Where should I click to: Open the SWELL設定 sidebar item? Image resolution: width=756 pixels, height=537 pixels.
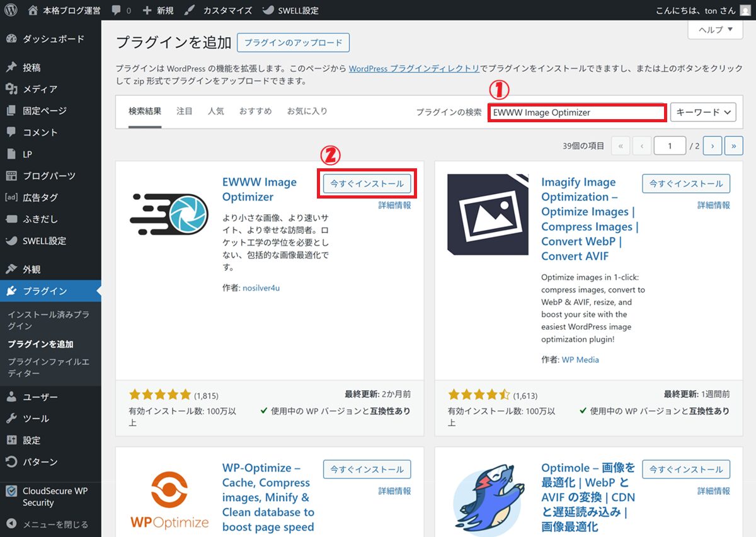44,241
